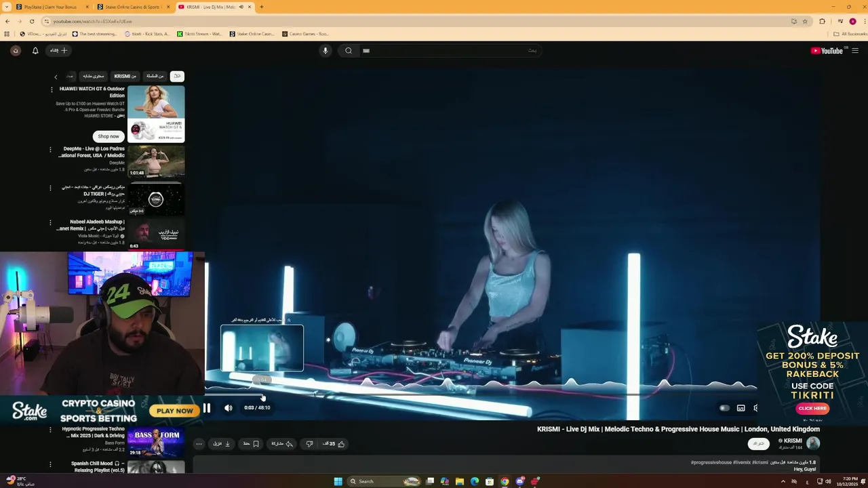Viewport: 868px width, 488px height.
Task: Open the Chrome profile avatar
Action: [852, 22]
